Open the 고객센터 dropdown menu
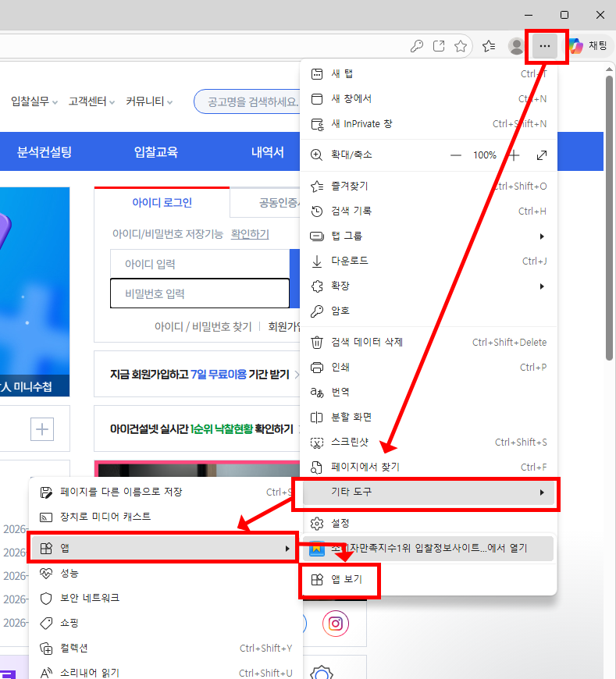Viewport: 616px width, 679px height. click(x=91, y=101)
